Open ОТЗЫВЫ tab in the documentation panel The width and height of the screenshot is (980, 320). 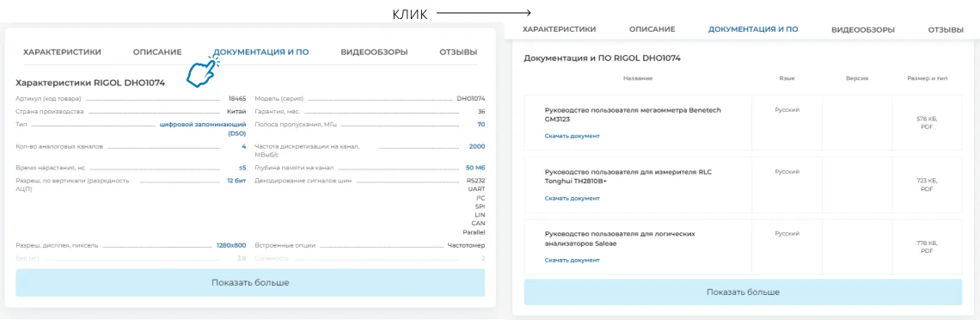[946, 29]
